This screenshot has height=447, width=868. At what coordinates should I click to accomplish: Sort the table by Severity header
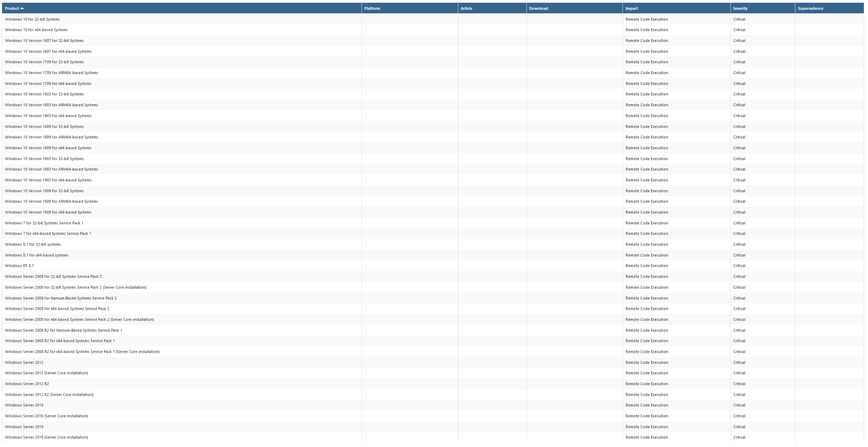[x=740, y=8]
